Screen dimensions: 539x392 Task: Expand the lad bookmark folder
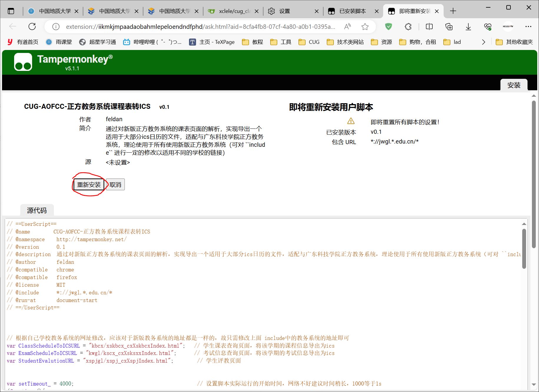coord(452,42)
